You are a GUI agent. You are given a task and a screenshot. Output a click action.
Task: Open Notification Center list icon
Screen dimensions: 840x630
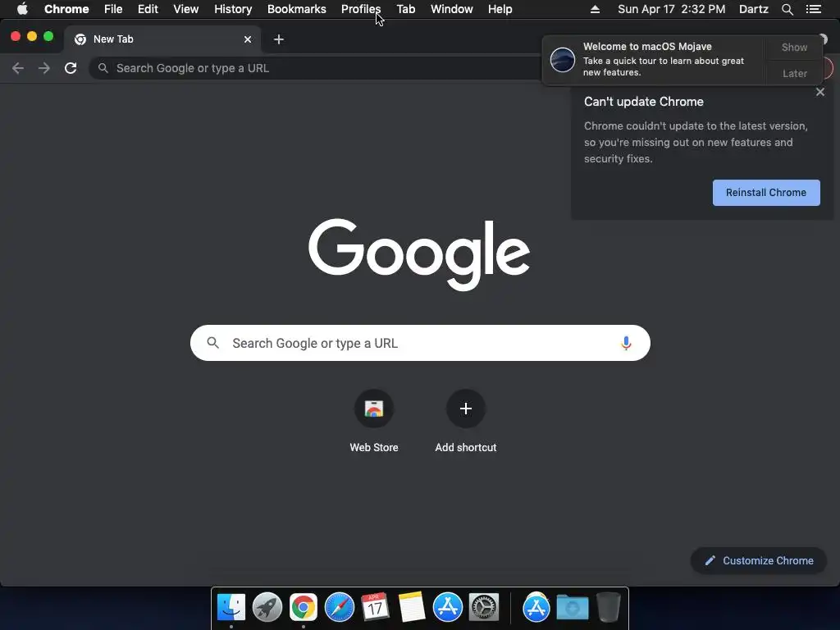click(813, 9)
